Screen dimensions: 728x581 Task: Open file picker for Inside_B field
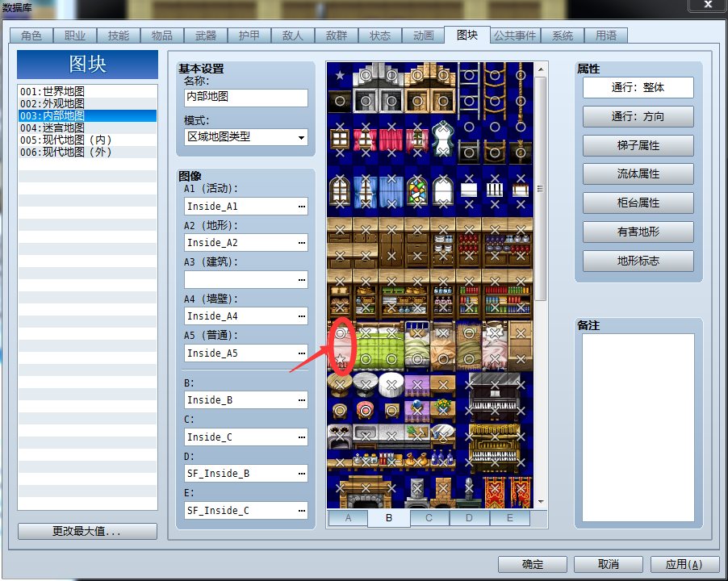point(302,400)
